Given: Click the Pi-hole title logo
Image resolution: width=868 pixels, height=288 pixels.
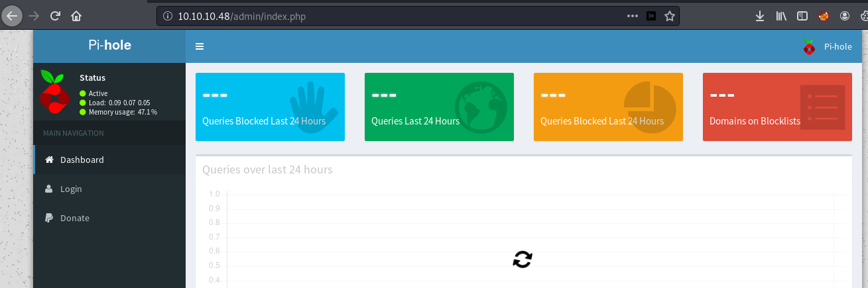Looking at the screenshot, I should 109,46.
